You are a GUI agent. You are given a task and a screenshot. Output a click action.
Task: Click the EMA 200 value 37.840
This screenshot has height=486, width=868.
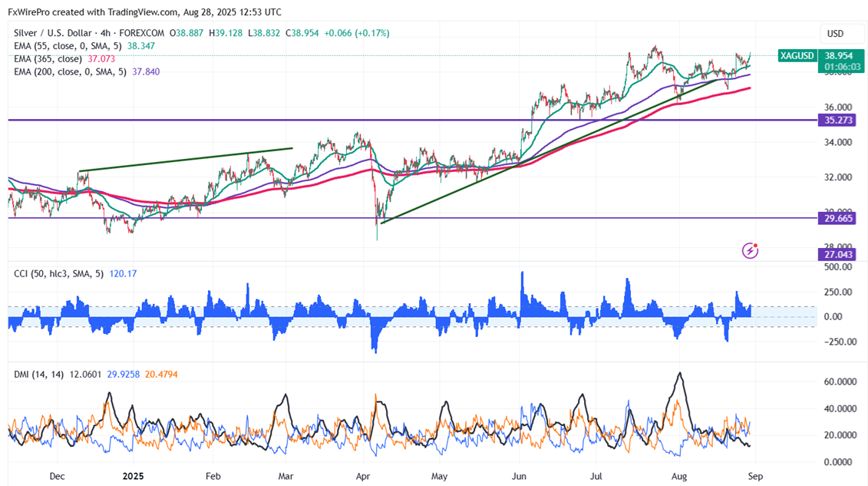coord(146,71)
